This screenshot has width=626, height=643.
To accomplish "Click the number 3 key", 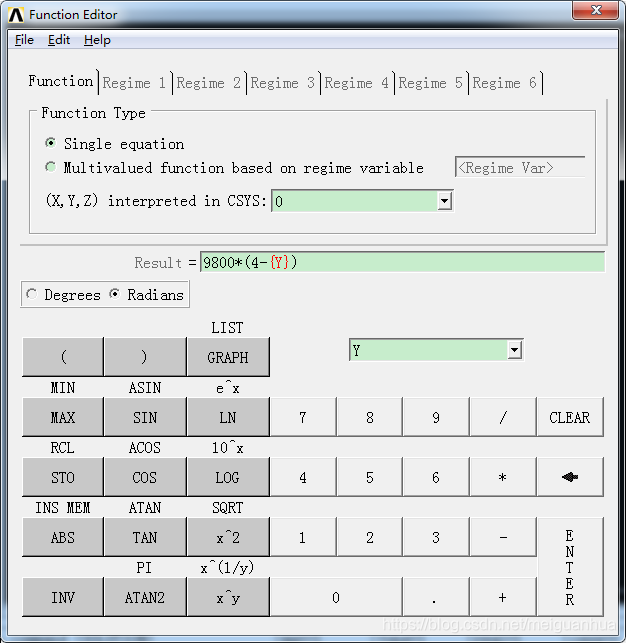I will coord(436,537).
